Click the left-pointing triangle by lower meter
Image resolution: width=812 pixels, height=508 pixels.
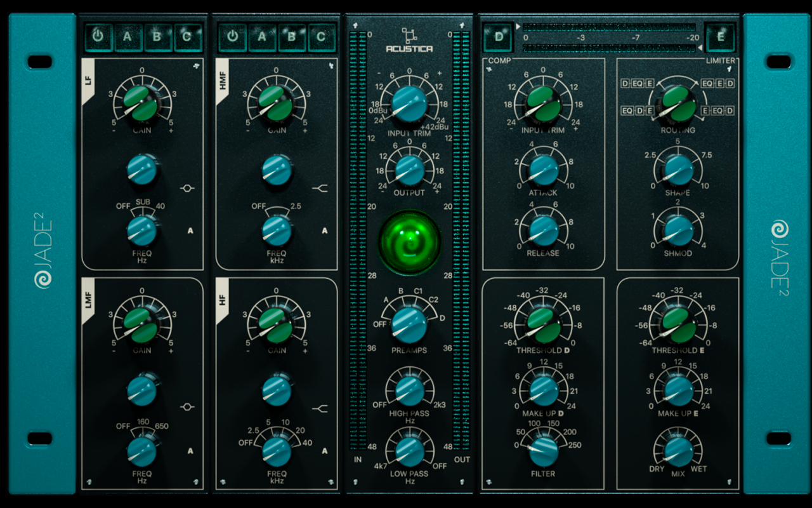(700, 48)
